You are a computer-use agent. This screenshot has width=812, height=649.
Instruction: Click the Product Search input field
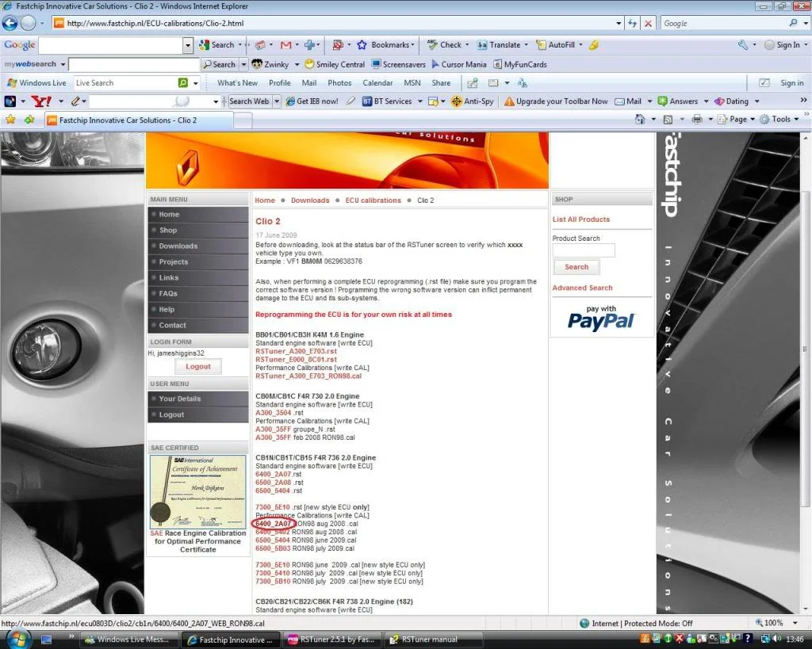point(583,251)
